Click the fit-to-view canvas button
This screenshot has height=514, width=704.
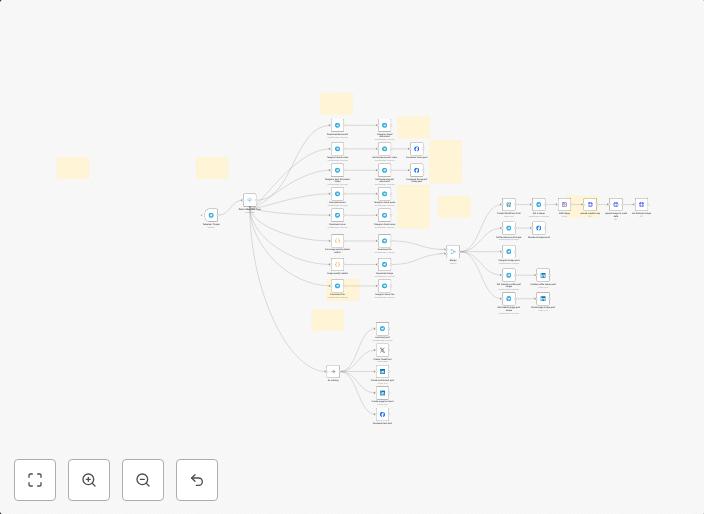coord(35,480)
